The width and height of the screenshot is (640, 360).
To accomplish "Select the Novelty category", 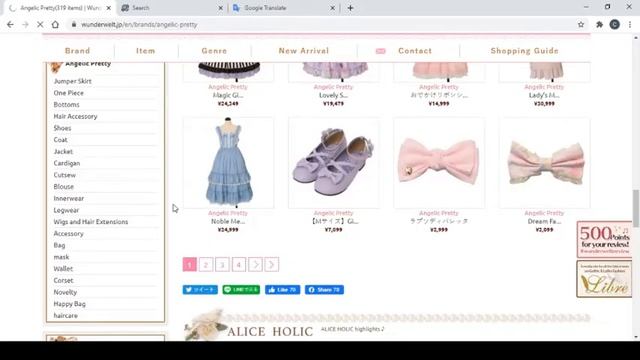I will point(65,292).
